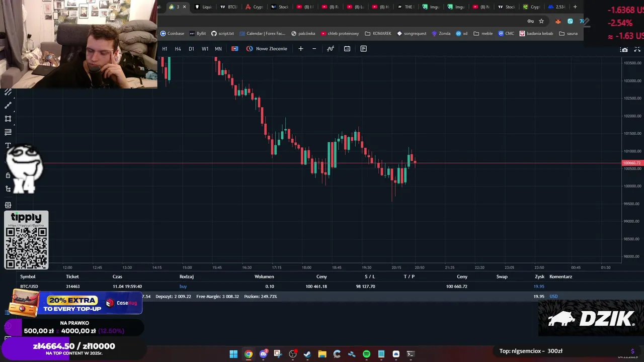The height and width of the screenshot is (362, 644).
Task: Open Spotify from the taskbar
Action: point(366,354)
